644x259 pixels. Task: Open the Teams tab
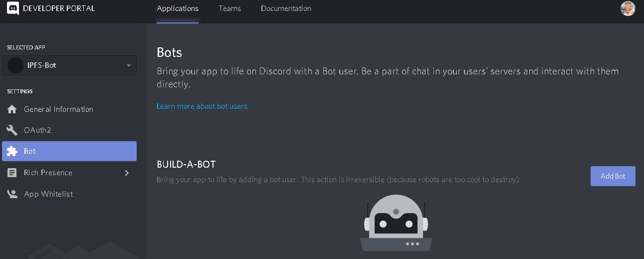(229, 8)
